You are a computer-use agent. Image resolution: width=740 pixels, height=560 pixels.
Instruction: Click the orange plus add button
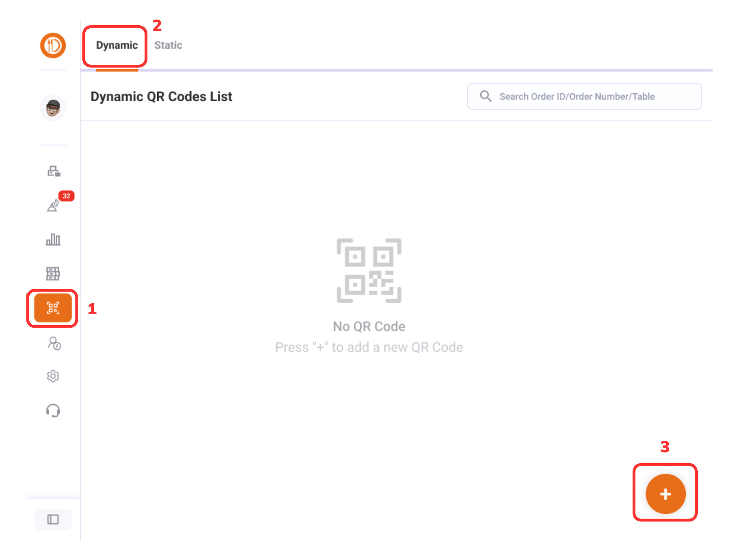665,494
